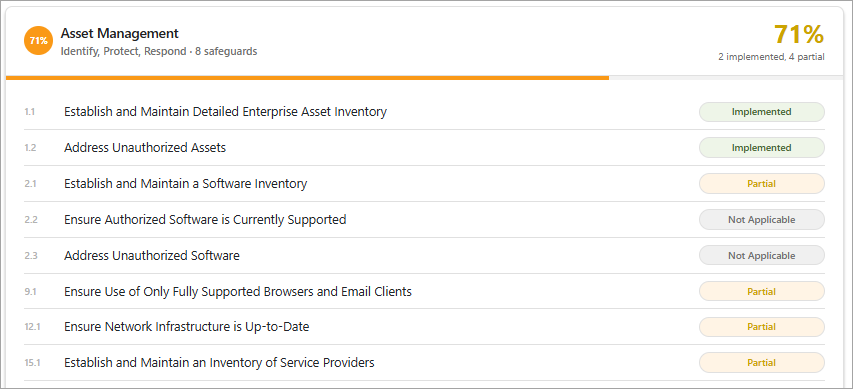Click the large 71% score figure
The width and height of the screenshot is (853, 389).
799,34
